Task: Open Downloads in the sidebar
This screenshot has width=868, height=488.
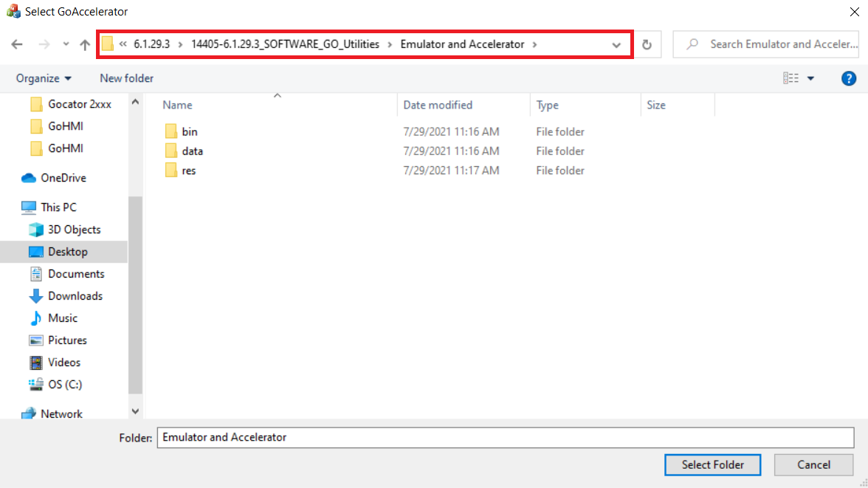Action: [66, 296]
